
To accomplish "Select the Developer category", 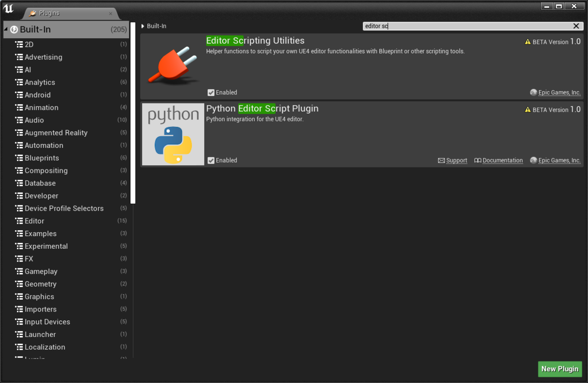I will 67,196.
